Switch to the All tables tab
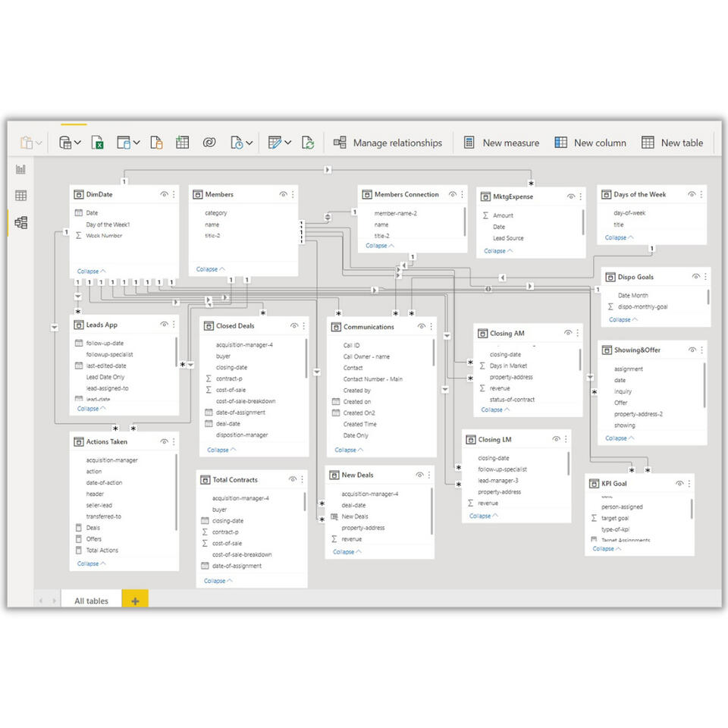728x728 pixels. pyautogui.click(x=90, y=601)
